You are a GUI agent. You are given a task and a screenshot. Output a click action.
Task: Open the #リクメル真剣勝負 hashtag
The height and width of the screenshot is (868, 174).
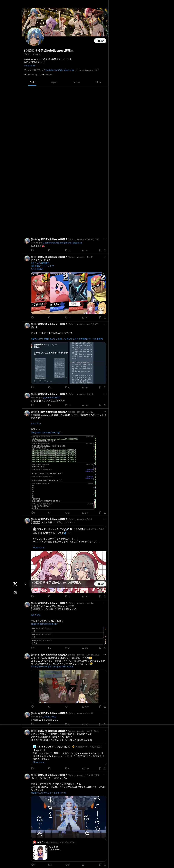40,263
